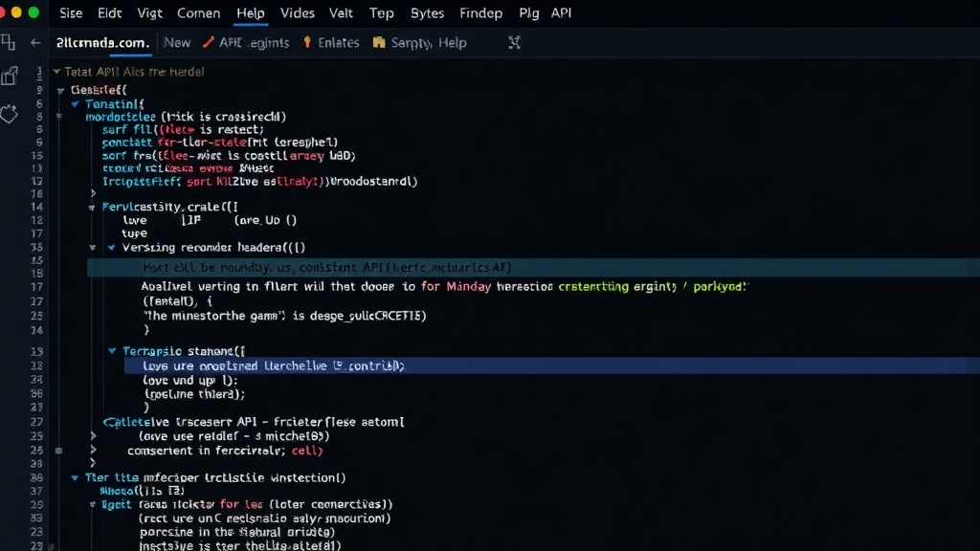Open the Enlates toolbar item

click(338, 43)
